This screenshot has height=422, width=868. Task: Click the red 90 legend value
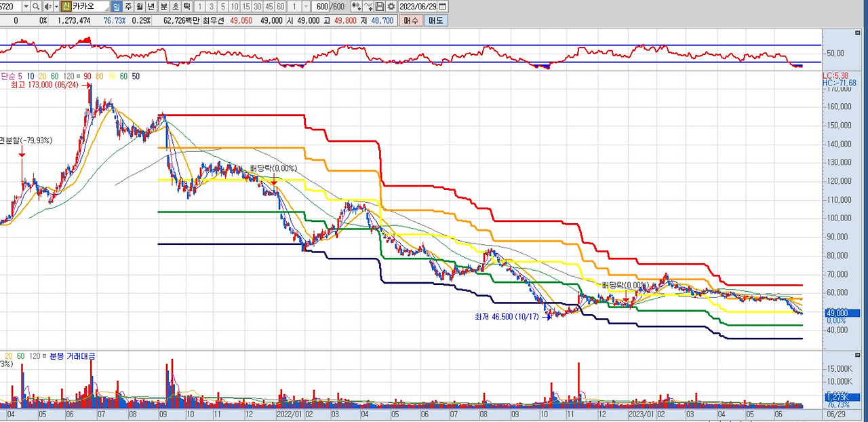88,76
